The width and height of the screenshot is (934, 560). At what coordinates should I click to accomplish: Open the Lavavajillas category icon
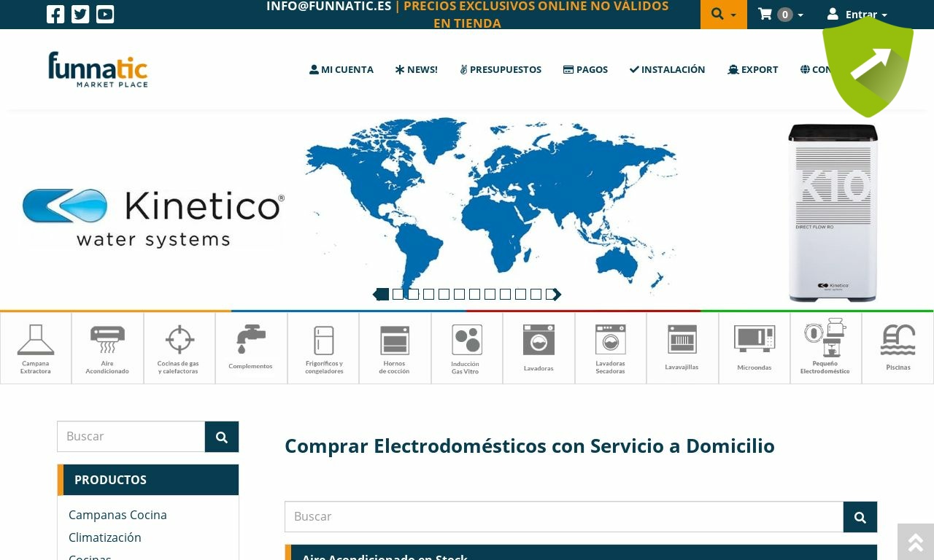click(x=682, y=349)
